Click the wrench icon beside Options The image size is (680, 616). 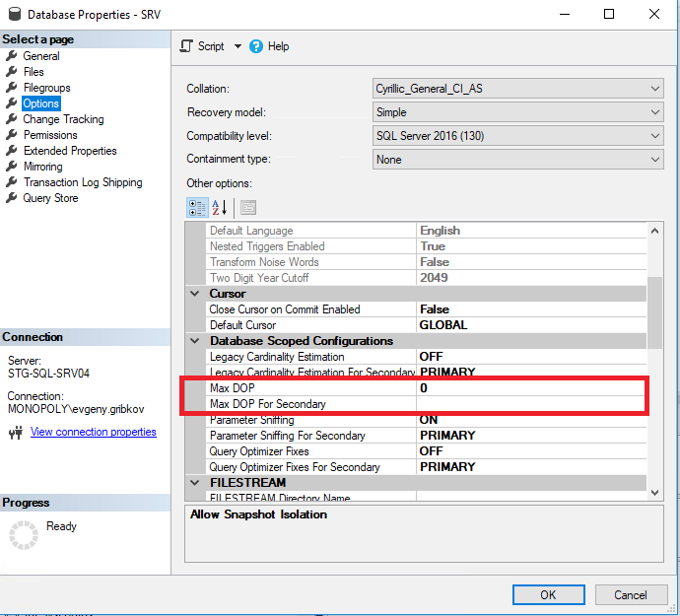(11, 103)
